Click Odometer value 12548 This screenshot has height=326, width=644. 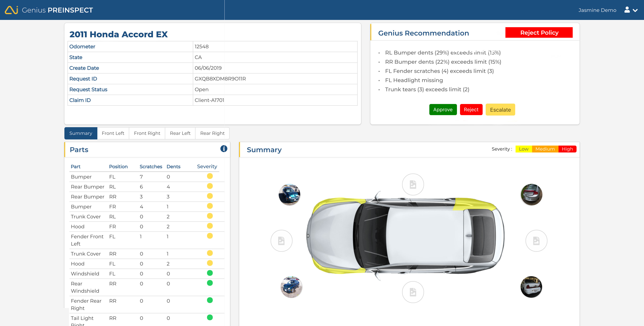tap(201, 47)
